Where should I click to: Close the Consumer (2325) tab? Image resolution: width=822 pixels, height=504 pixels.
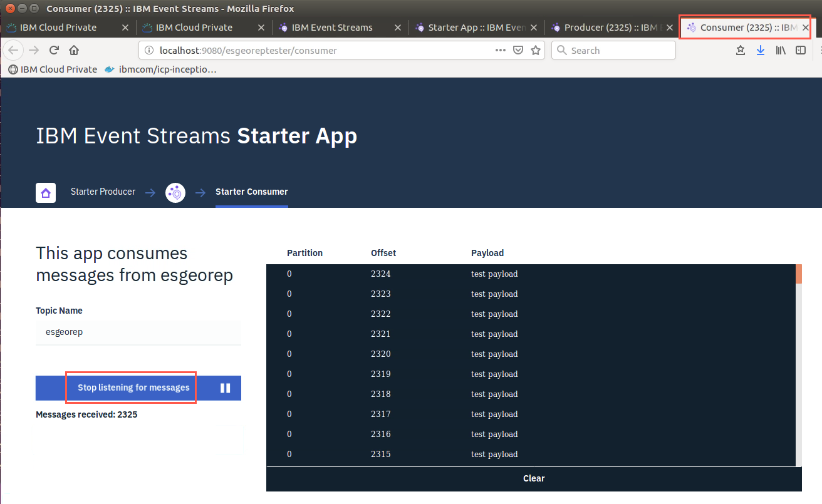click(806, 28)
